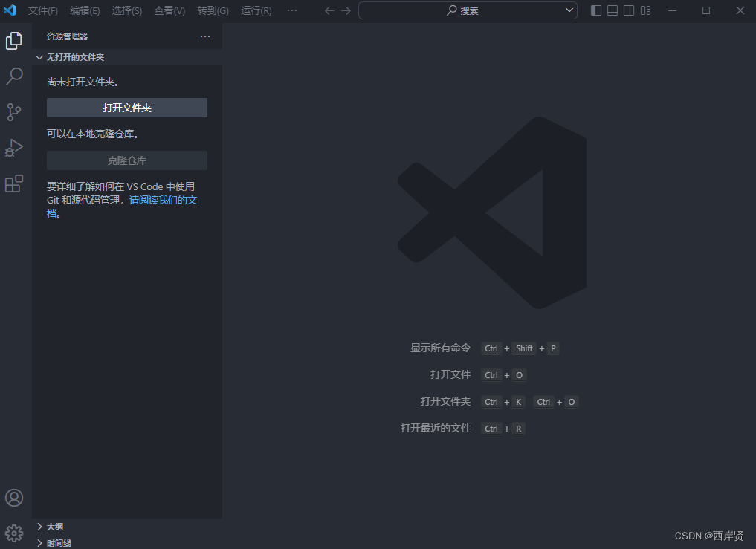Expand the 时间线 timeline section
The height and width of the screenshot is (549, 756).
127,543
